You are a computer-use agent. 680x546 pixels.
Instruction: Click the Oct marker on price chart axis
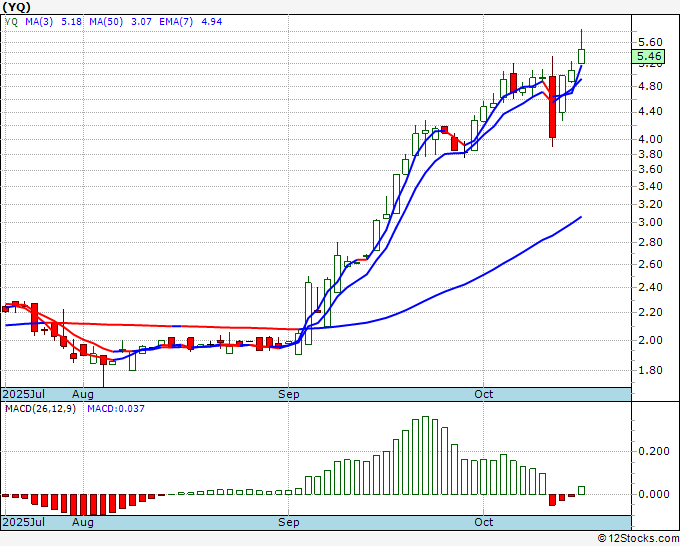click(484, 394)
